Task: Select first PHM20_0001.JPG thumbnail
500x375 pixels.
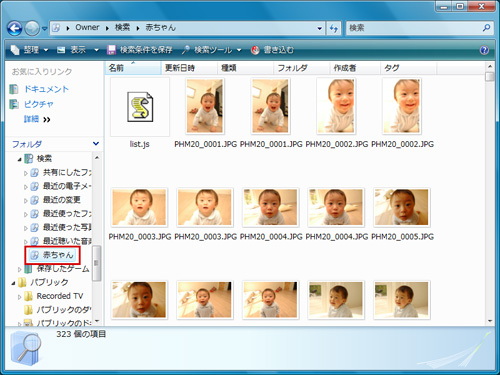Action: [x=205, y=106]
